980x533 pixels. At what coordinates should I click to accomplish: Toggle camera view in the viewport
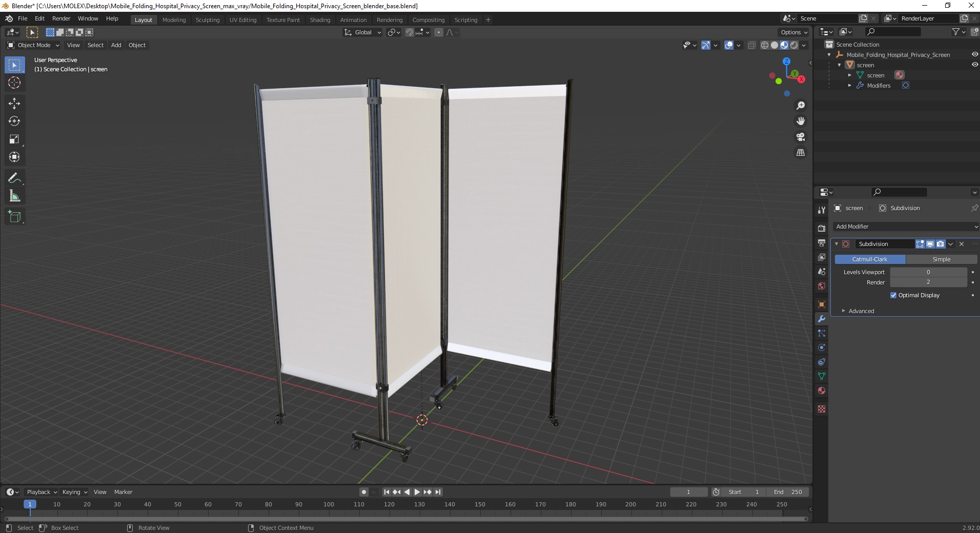click(800, 137)
